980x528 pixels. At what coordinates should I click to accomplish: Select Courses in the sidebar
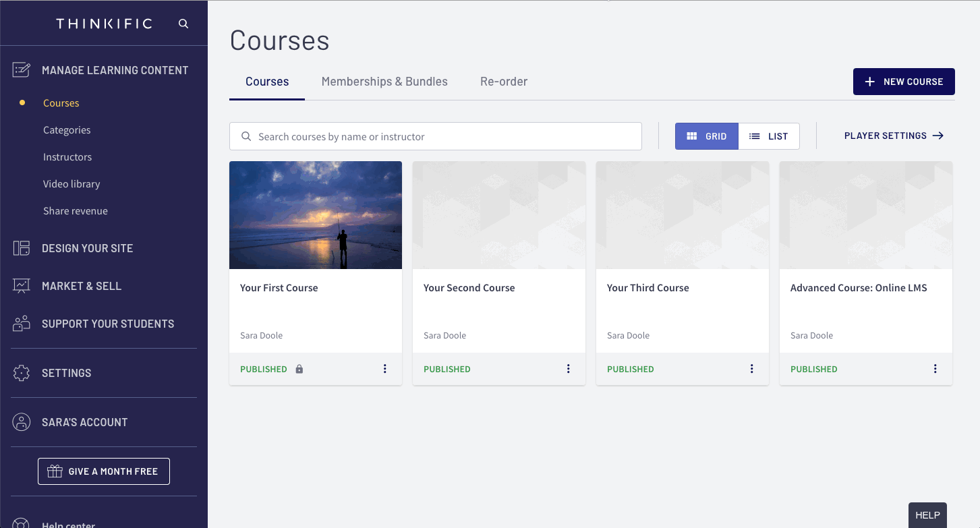click(x=61, y=103)
